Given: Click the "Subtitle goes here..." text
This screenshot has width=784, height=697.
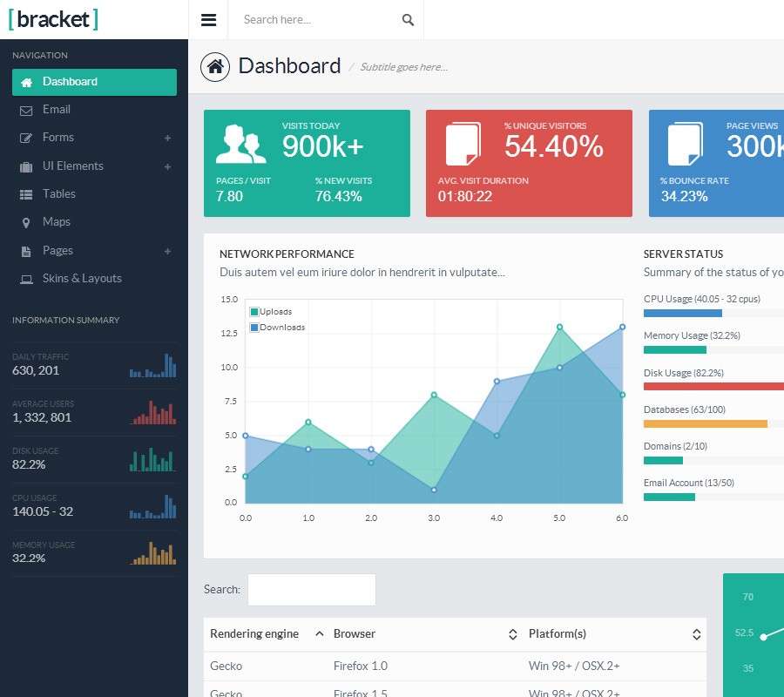Looking at the screenshot, I should pos(404,67).
